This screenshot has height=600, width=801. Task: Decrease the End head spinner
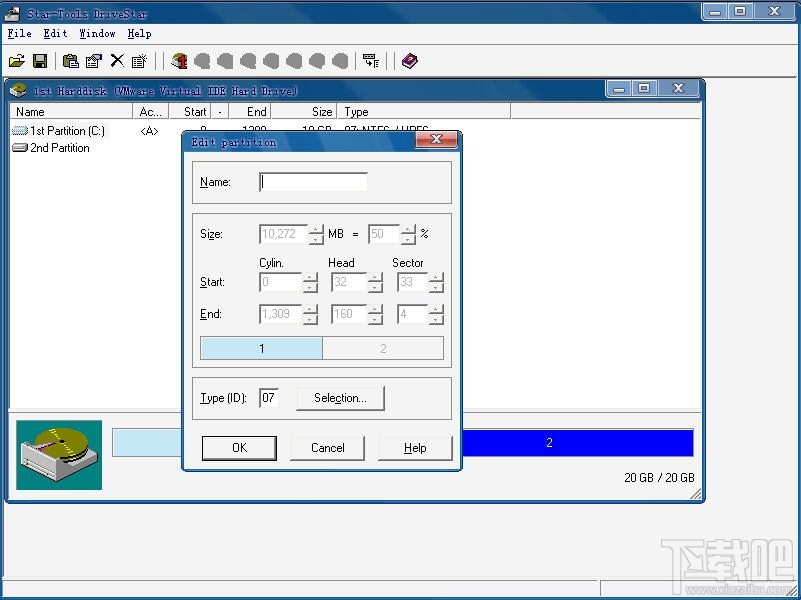(x=375, y=319)
